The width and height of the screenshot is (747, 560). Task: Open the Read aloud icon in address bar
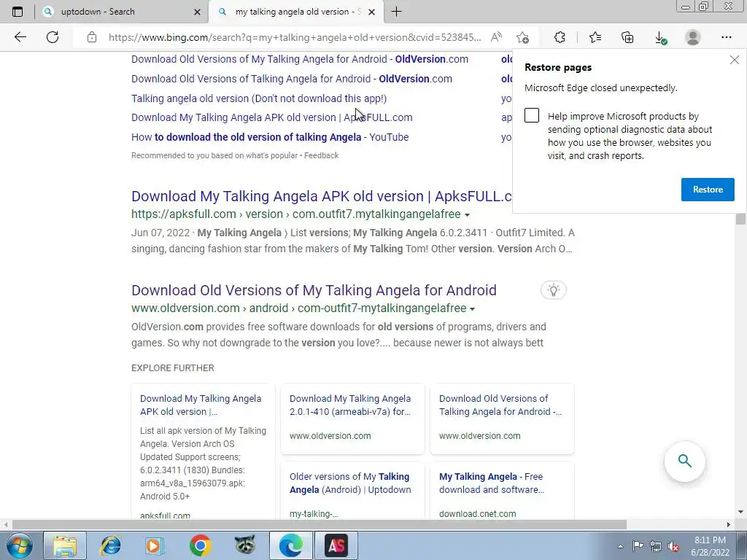496,37
